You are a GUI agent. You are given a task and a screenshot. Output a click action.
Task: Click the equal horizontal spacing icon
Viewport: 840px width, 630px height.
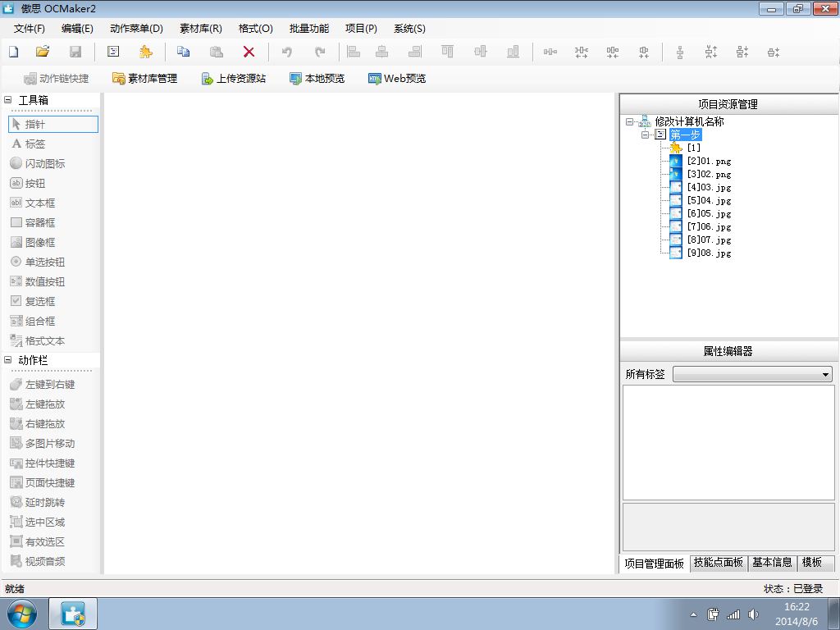[x=550, y=52]
